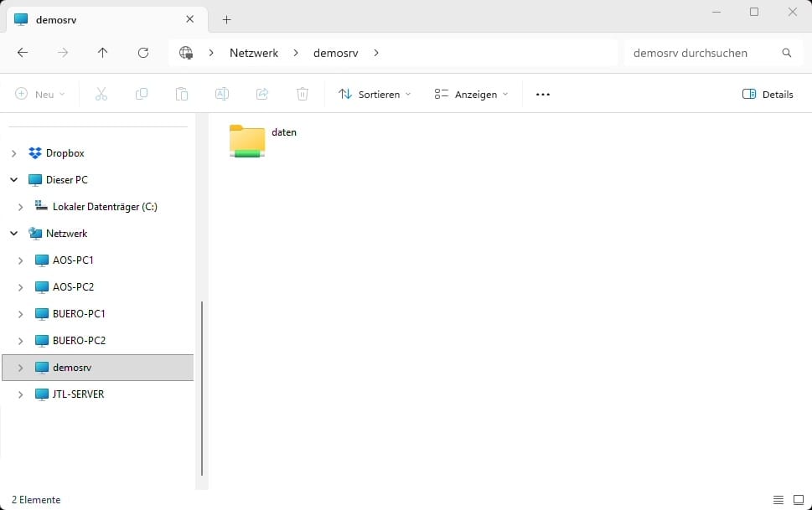
Task: Click the Delete trash icon
Action: point(303,94)
